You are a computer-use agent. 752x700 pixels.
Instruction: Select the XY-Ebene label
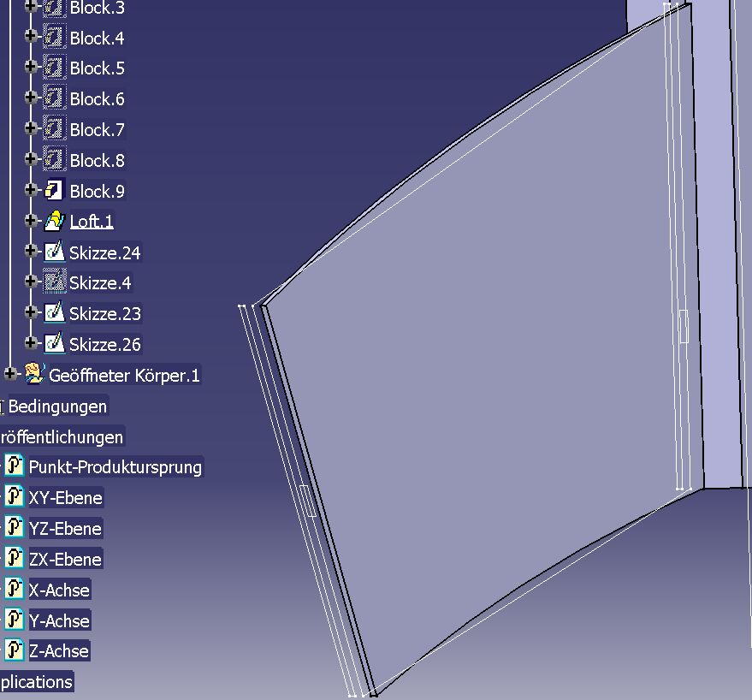66,497
